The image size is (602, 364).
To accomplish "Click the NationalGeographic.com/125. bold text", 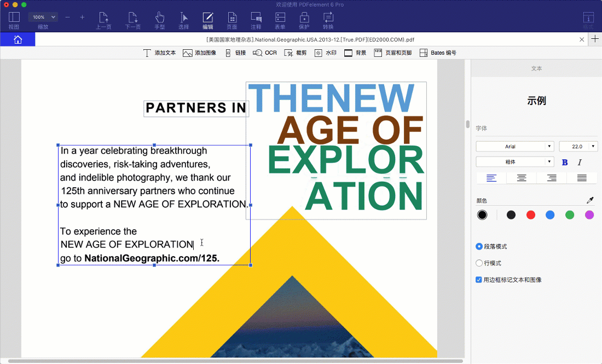I will click(152, 258).
